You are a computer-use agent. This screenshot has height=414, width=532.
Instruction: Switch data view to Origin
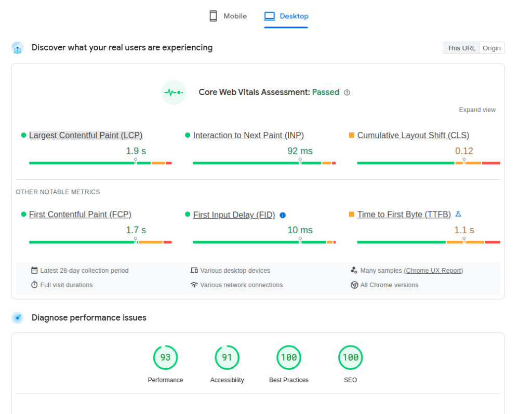491,48
